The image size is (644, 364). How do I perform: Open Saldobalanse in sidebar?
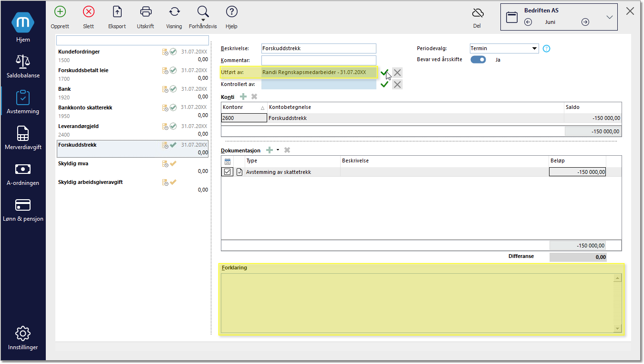(23, 66)
